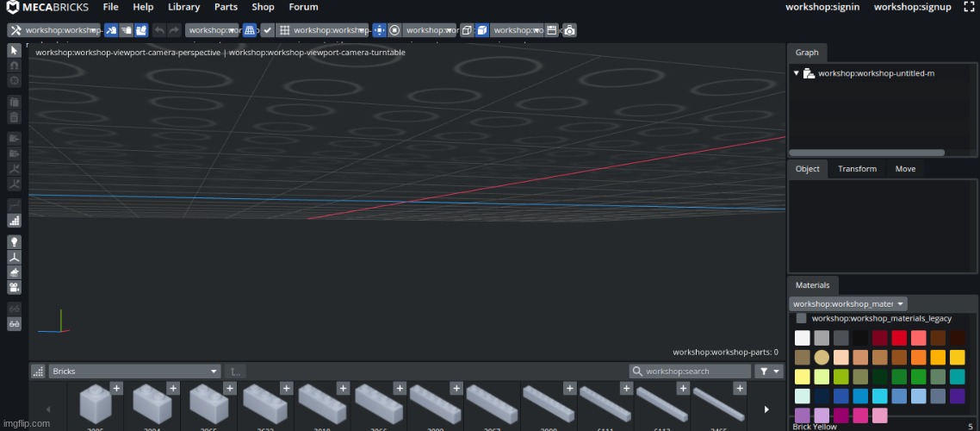The image size is (980, 431).
Task: Click the workshop:signup link
Action: click(912, 7)
